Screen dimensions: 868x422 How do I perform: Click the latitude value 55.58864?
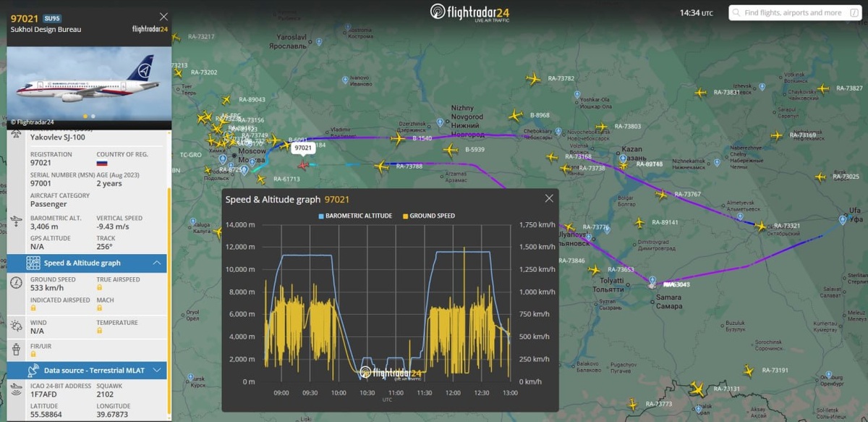[x=46, y=415]
